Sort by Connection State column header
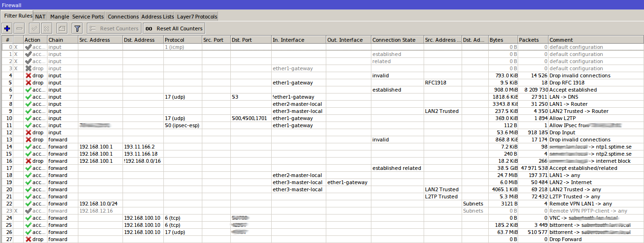The height and width of the screenshot is (243, 644). tap(397, 40)
